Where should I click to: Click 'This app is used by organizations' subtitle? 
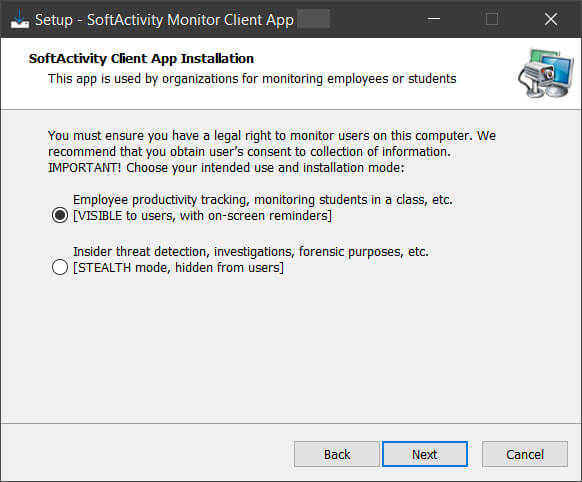click(252, 79)
